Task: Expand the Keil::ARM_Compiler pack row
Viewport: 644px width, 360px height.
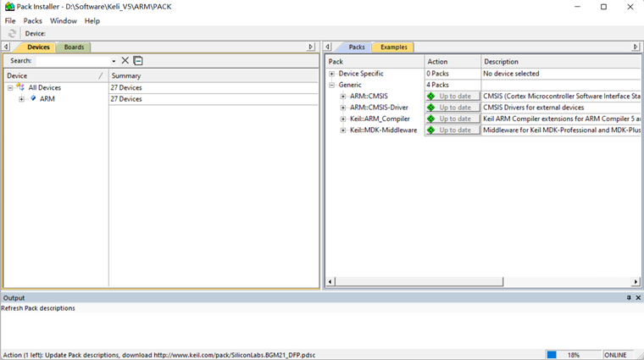Action: pyautogui.click(x=343, y=119)
